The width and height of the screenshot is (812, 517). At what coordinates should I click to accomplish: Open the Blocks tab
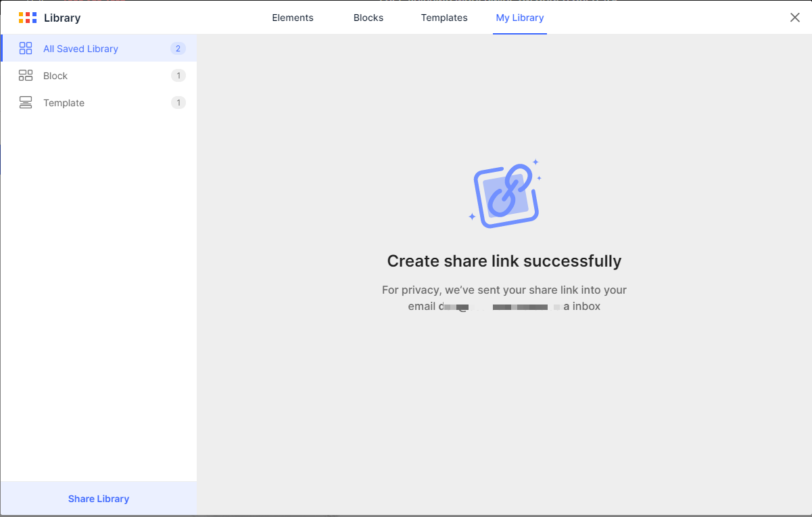pos(368,18)
